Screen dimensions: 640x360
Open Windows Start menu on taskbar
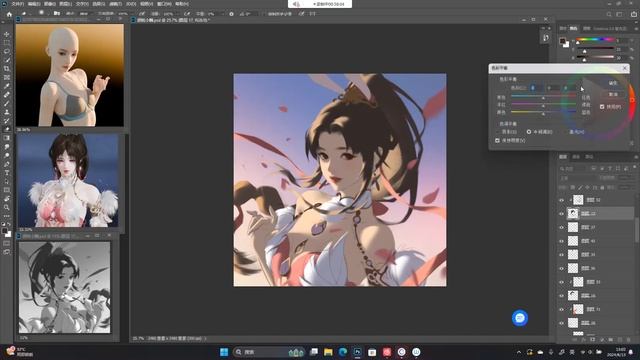point(224,352)
